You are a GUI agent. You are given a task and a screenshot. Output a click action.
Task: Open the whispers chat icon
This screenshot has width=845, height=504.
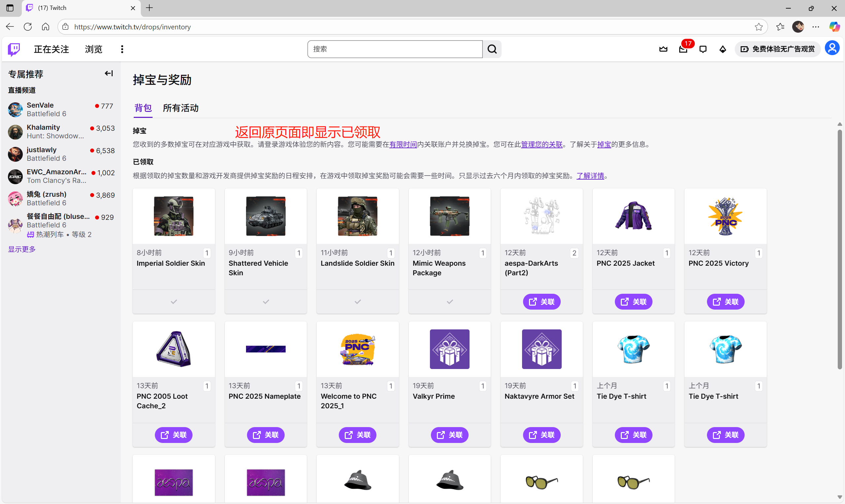click(703, 49)
